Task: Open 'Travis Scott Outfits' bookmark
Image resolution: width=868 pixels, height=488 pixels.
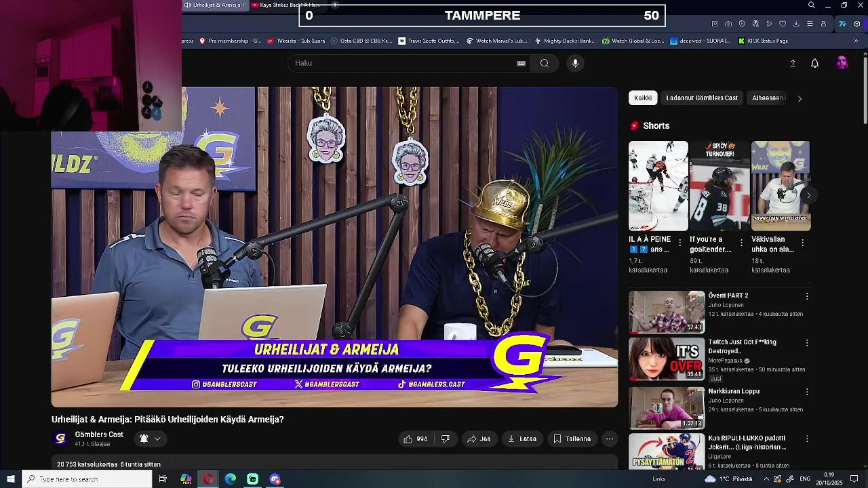Action: pos(428,41)
